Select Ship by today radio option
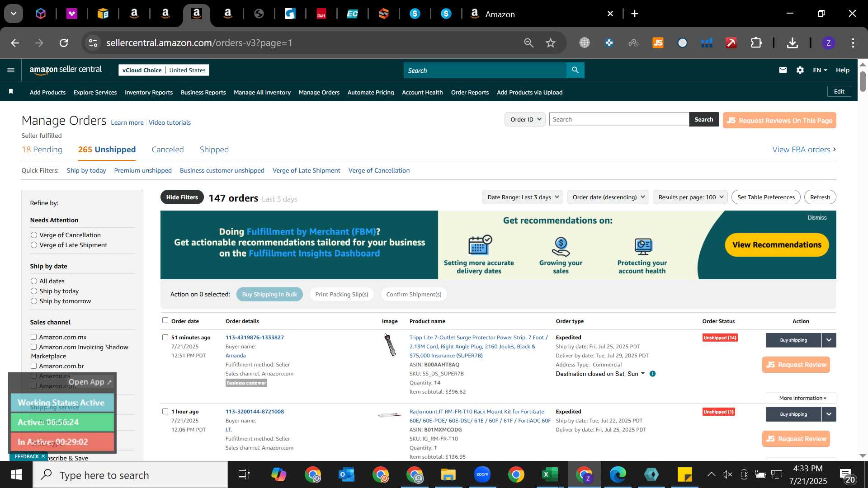Screen dimensions: 868x488 pyautogui.click(x=34, y=291)
